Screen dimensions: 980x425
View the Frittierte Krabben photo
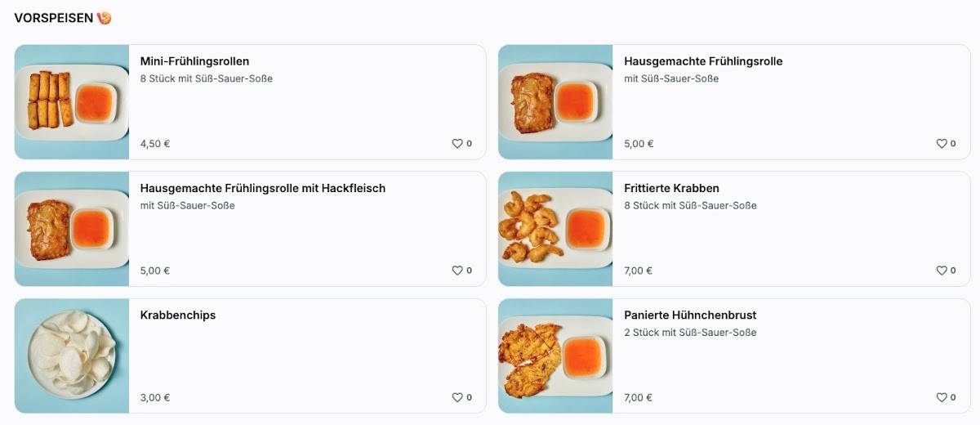click(x=555, y=229)
